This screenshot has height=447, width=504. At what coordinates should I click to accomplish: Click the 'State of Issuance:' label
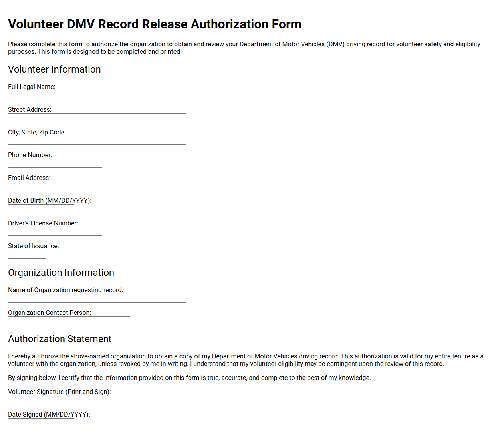pyautogui.click(x=34, y=246)
